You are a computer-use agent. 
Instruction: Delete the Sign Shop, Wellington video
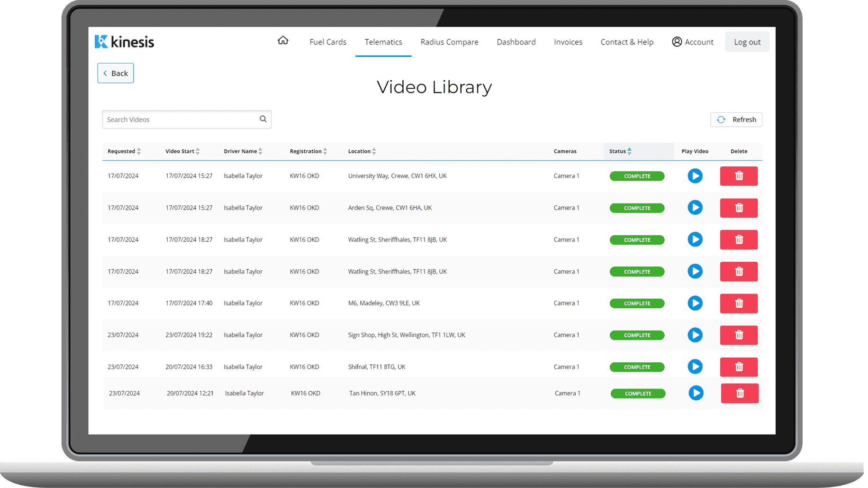[738, 335]
